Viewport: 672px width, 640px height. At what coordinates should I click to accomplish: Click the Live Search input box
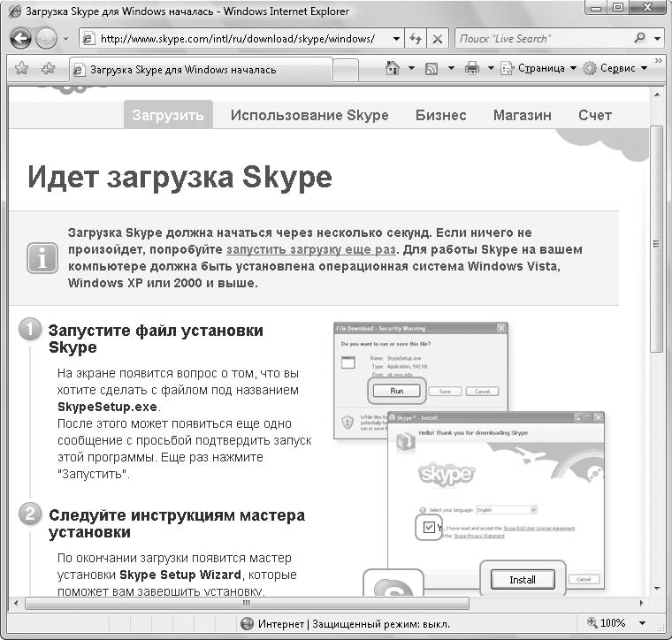pyautogui.click(x=544, y=39)
